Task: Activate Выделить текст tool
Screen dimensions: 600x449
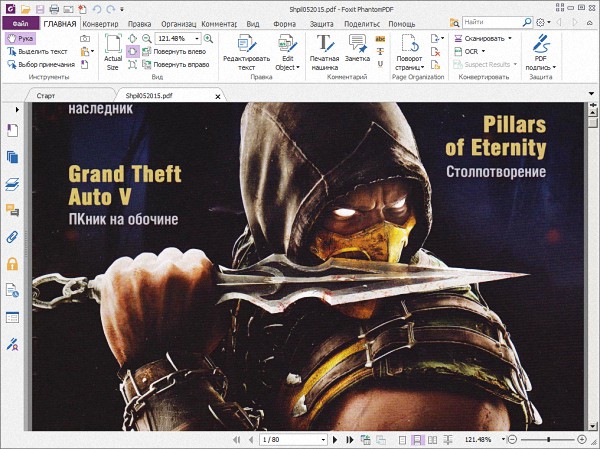Action: coord(37,51)
